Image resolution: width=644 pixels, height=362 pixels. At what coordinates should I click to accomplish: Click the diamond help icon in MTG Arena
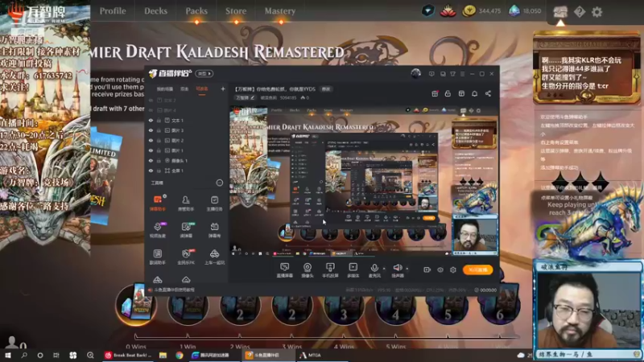[580, 12]
